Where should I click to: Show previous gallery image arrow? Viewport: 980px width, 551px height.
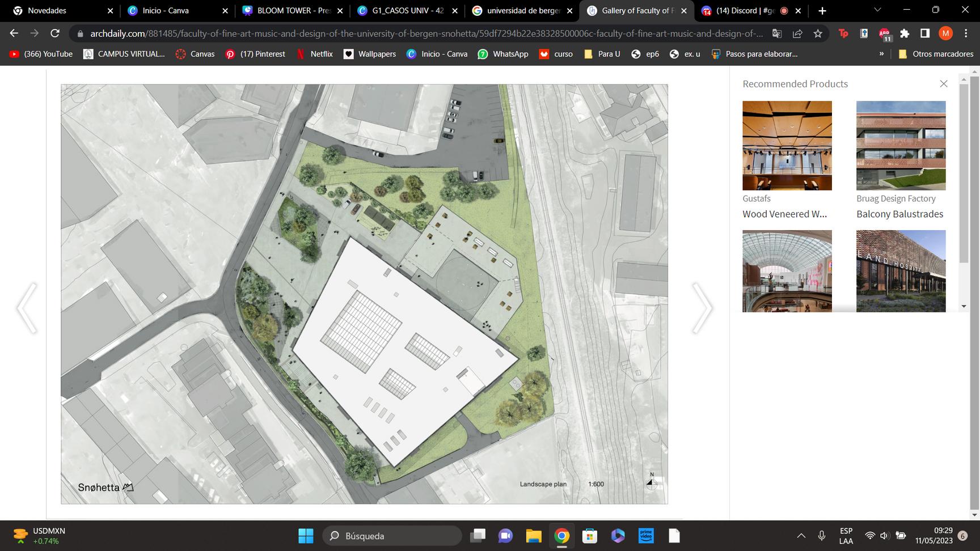coord(27,308)
